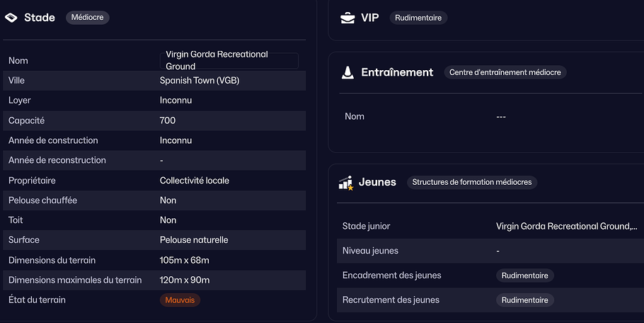
Task: Click the Centre d'entraînement médiocre badge
Action: [x=505, y=72]
